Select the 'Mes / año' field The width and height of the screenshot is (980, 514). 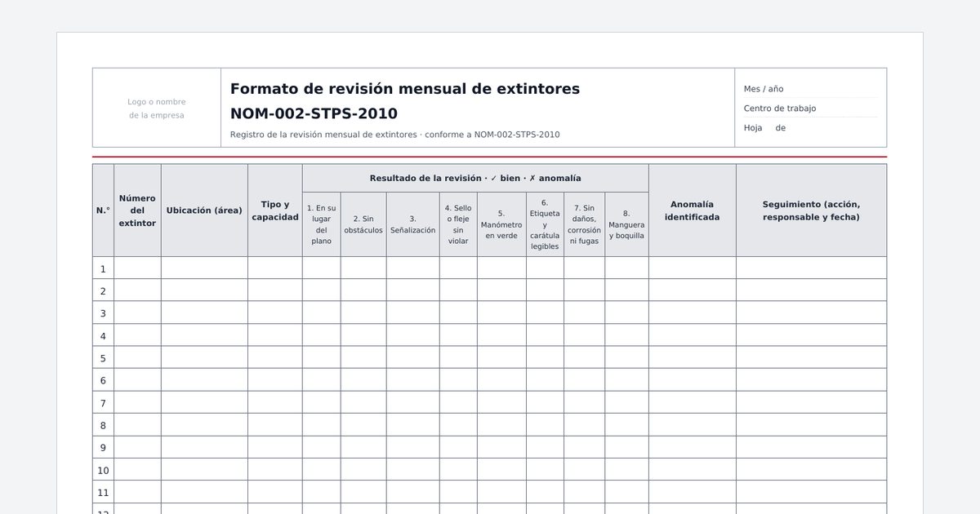tap(811, 89)
